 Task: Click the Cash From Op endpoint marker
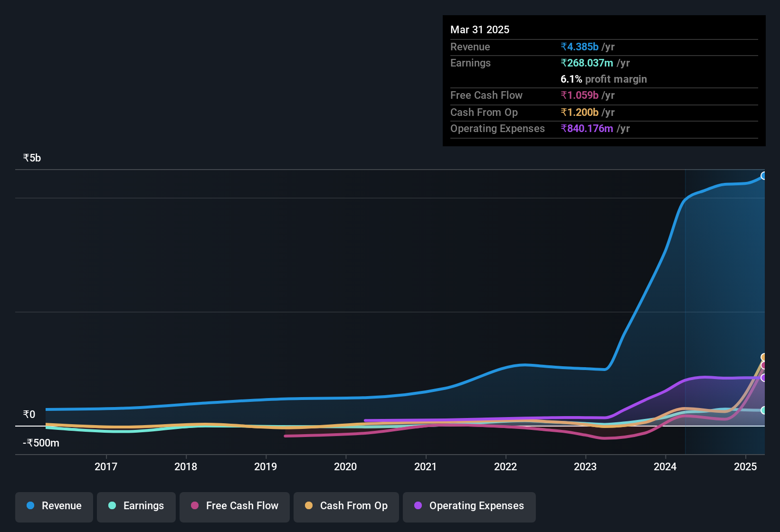coord(764,357)
